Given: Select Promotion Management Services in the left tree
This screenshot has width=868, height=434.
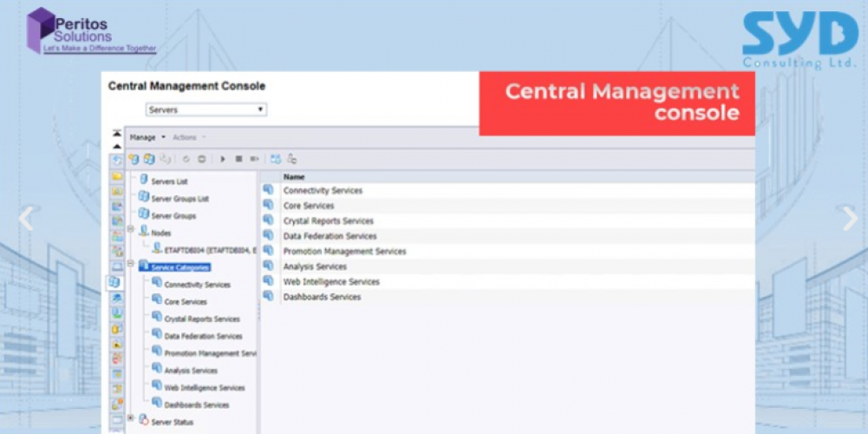Looking at the screenshot, I should 211,353.
